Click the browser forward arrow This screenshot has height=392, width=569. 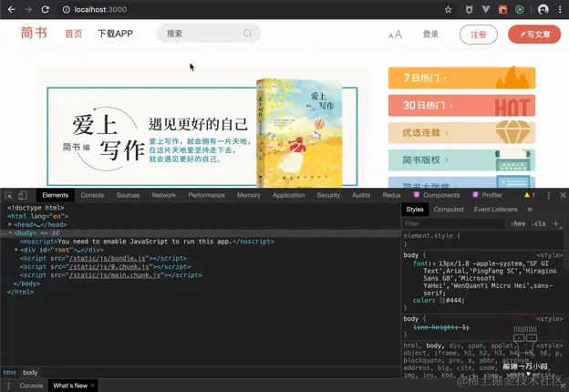point(28,9)
